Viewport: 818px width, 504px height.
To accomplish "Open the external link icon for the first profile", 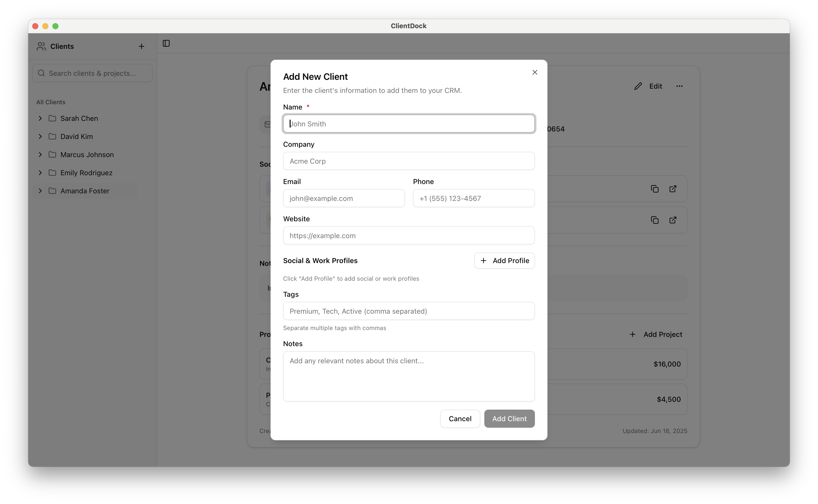I will coord(673,189).
